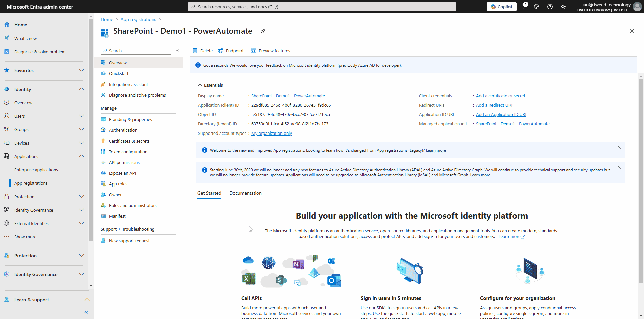Pin the SharePoint - Demo1 - PowerAutomate overview
Image resolution: width=644 pixels, height=319 pixels.
[x=263, y=31]
